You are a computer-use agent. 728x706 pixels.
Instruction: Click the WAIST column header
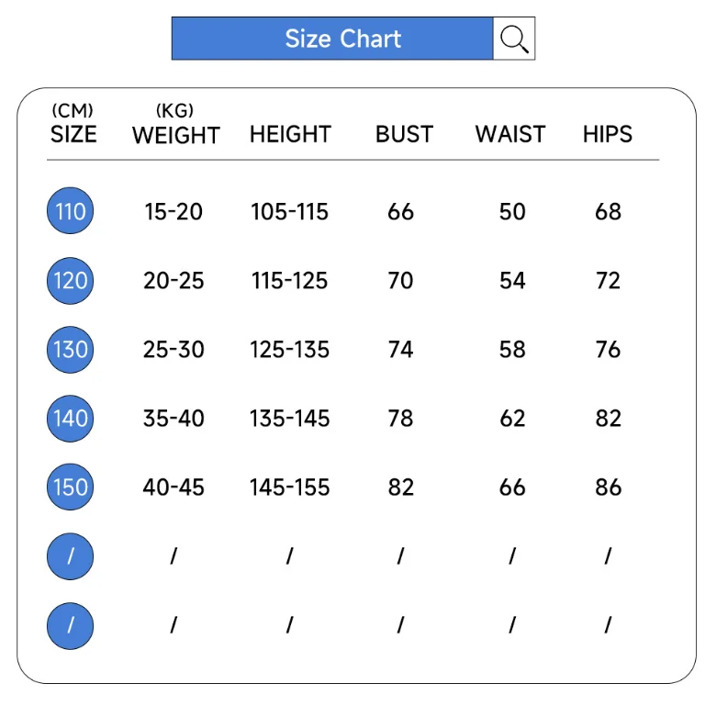510,134
